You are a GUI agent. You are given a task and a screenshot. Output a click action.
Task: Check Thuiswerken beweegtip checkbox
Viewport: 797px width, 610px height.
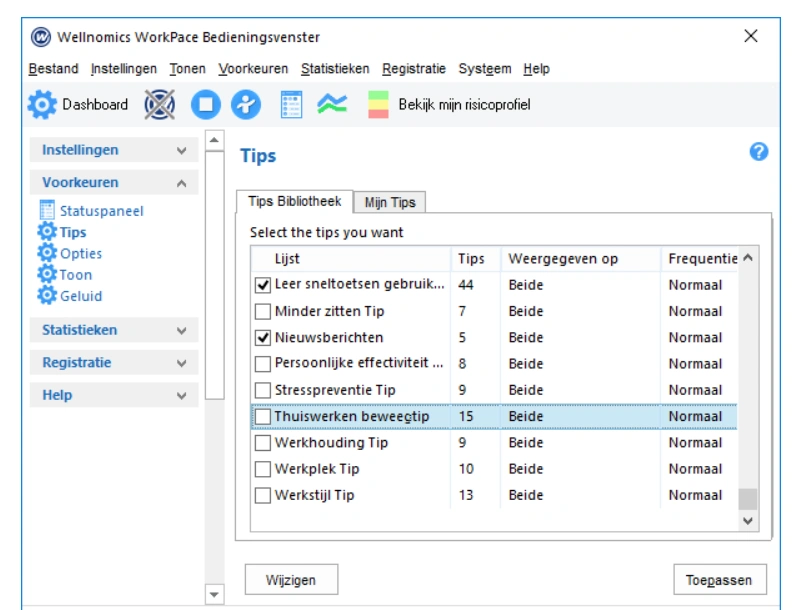point(263,416)
